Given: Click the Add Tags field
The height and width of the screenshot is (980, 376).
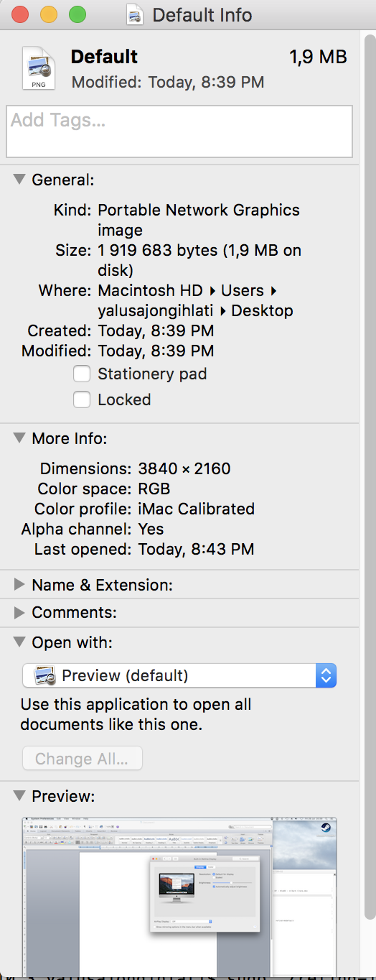Looking at the screenshot, I should tap(179, 131).
